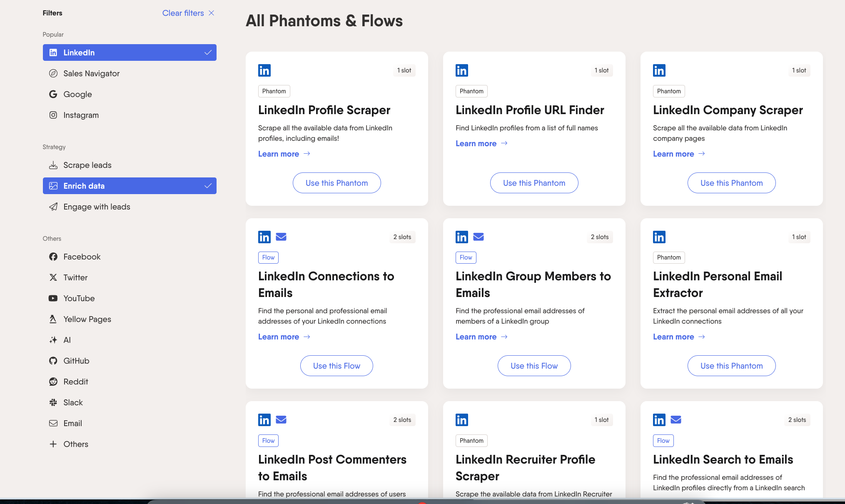Uncheck the LinkedIn filter checkmark
The width and height of the screenshot is (845, 504).
tap(208, 52)
